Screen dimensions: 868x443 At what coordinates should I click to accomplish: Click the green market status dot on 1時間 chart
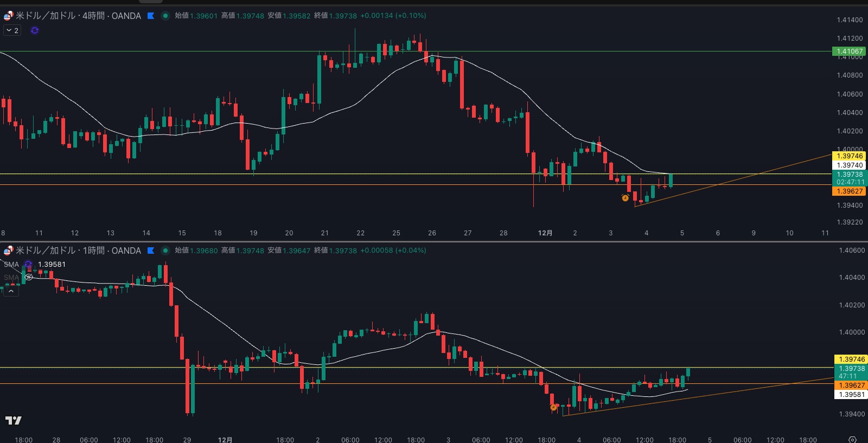[x=165, y=251]
